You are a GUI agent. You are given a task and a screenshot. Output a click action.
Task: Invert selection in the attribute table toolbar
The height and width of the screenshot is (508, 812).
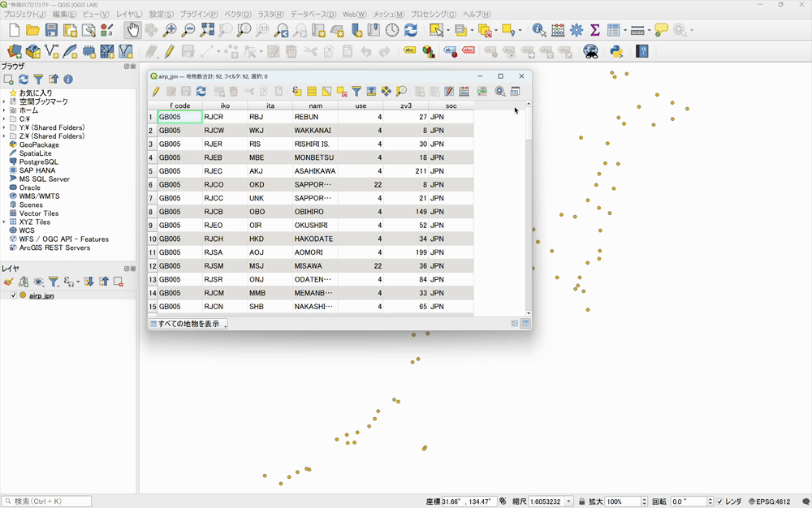[x=326, y=92]
